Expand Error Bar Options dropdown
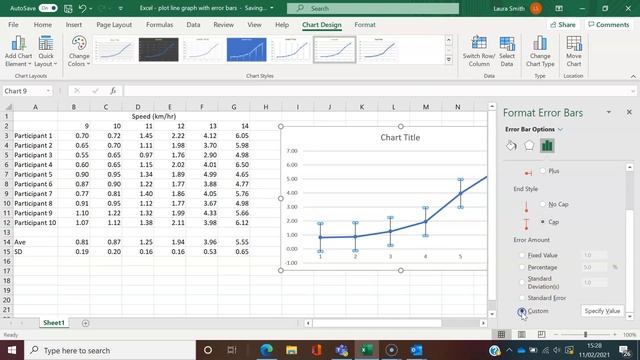The height and width of the screenshot is (360, 640). pos(560,129)
